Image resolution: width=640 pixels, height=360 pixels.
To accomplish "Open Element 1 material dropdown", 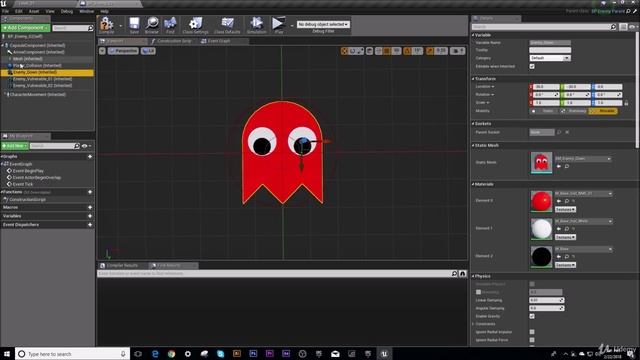I will point(583,221).
